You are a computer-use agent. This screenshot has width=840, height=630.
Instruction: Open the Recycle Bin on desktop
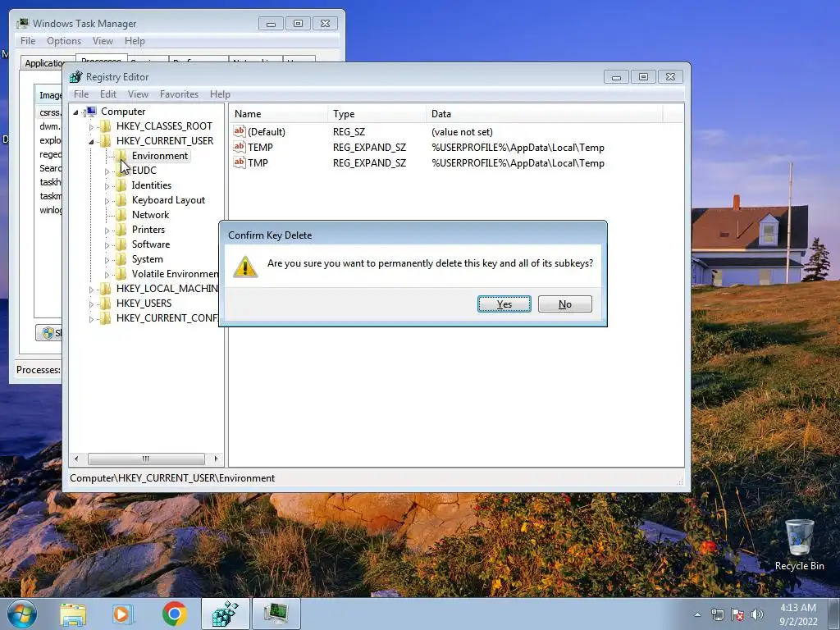(x=799, y=545)
